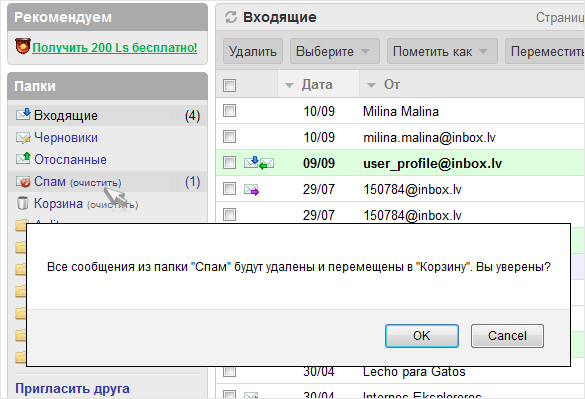Click the shield icon beside the 200 Ls offer
This screenshot has height=399, width=585.
(22, 46)
